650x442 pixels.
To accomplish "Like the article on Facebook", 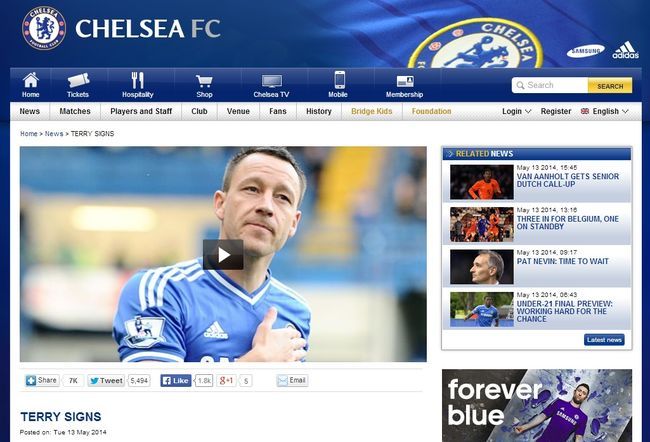I will [x=176, y=381].
